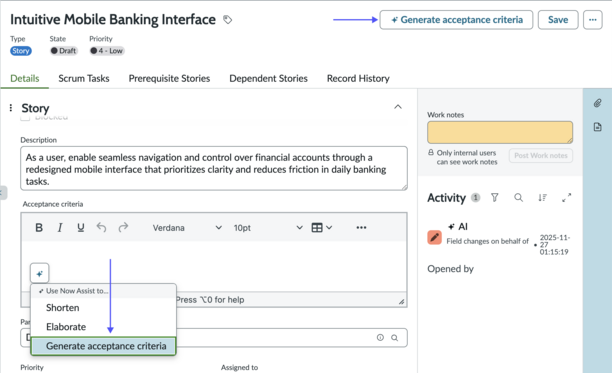Filter the Activity stream

point(495,197)
